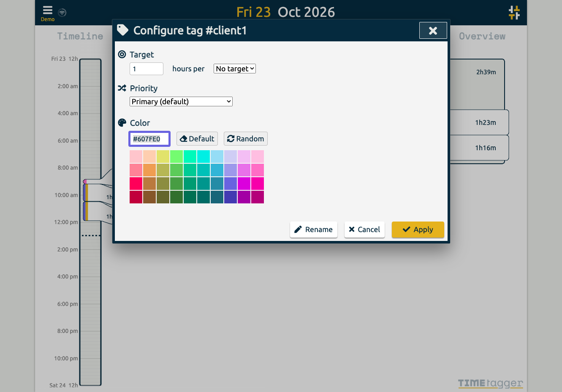Select the peach swatch in the top row
The image size is (562, 392).
(149, 157)
